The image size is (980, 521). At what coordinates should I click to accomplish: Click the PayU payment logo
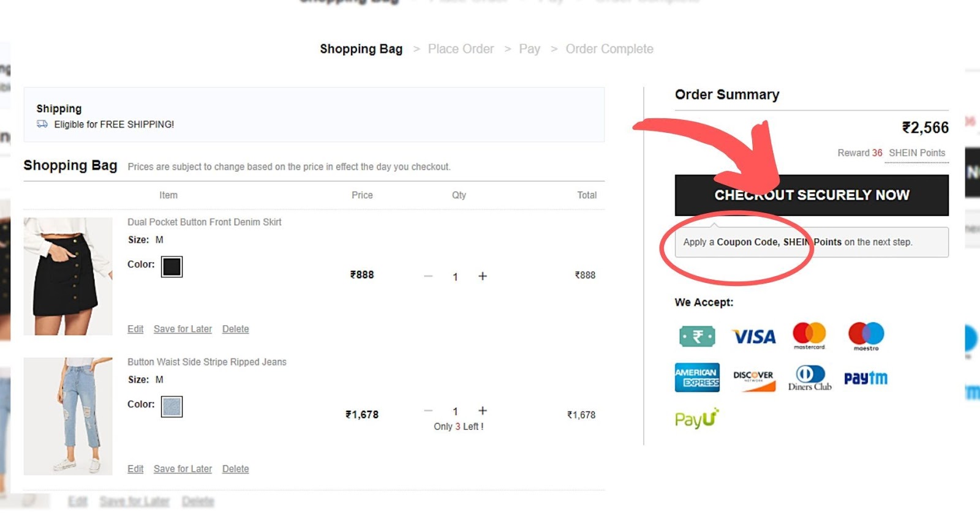tap(696, 419)
